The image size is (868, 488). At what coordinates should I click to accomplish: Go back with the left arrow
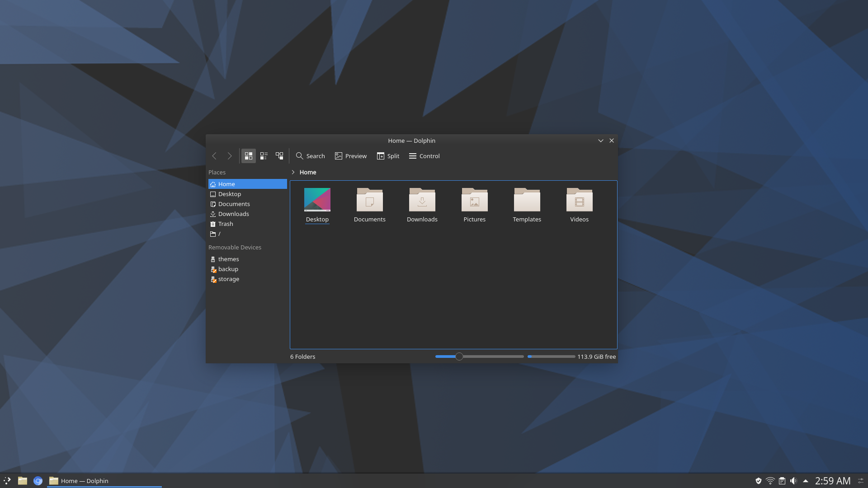click(x=214, y=156)
